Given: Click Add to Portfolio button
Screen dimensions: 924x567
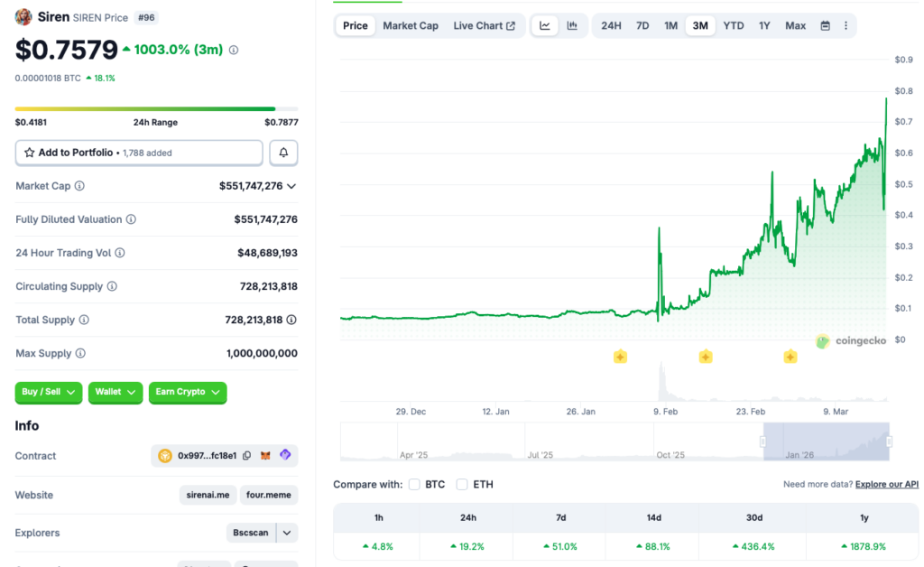Looking at the screenshot, I should [x=139, y=153].
